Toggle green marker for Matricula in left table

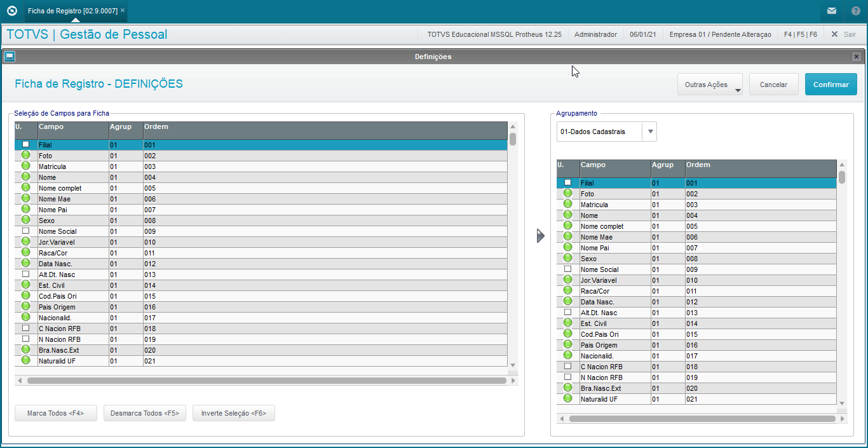[x=26, y=166]
